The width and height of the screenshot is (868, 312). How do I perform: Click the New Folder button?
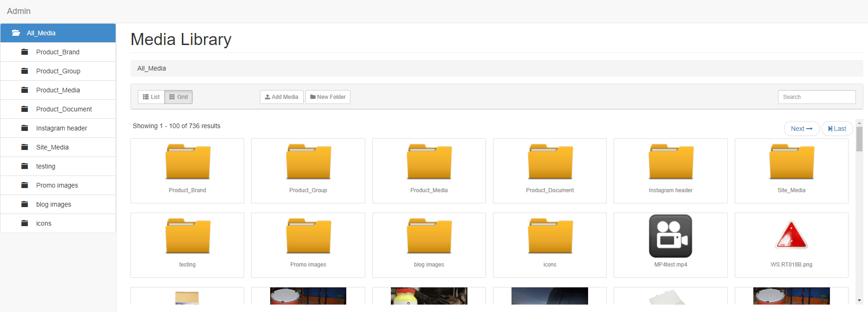point(328,97)
